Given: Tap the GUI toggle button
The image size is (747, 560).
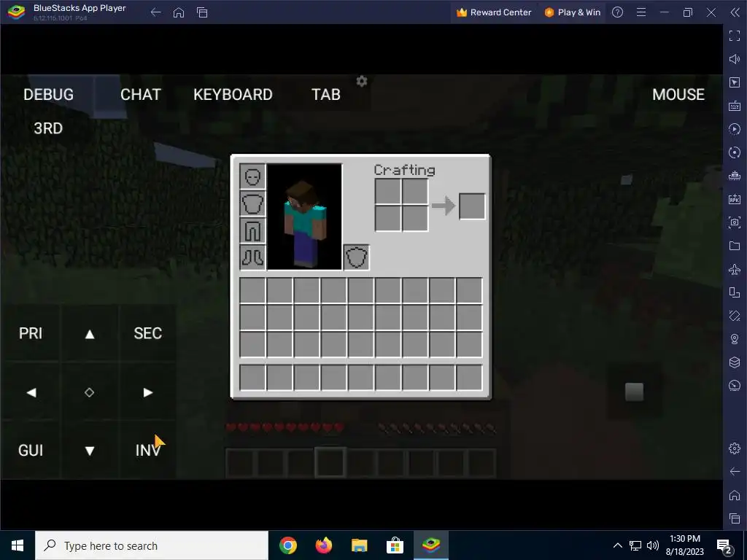Looking at the screenshot, I should [x=31, y=450].
